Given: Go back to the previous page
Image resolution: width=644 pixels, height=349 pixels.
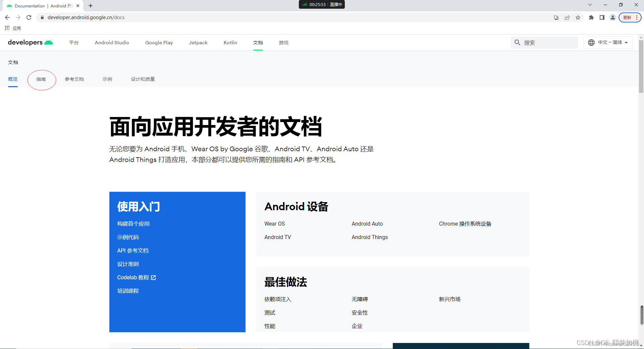Looking at the screenshot, I should pos(7,17).
